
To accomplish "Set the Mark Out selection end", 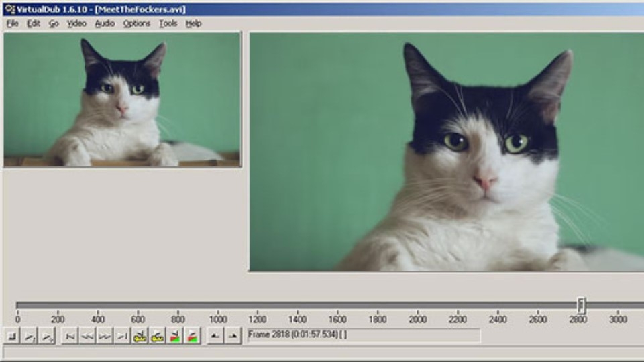I will pyautogui.click(x=233, y=336).
